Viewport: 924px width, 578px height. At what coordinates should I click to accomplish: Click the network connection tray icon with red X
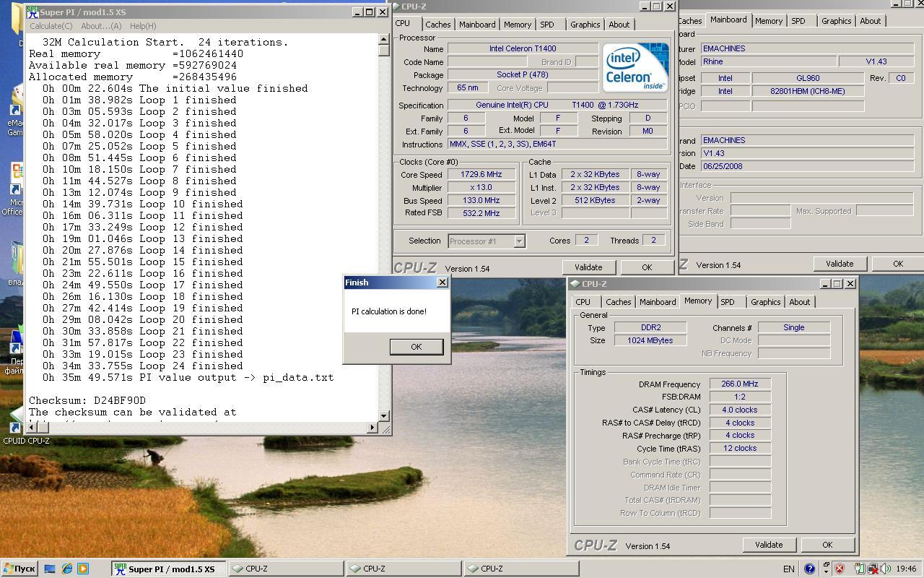872,569
